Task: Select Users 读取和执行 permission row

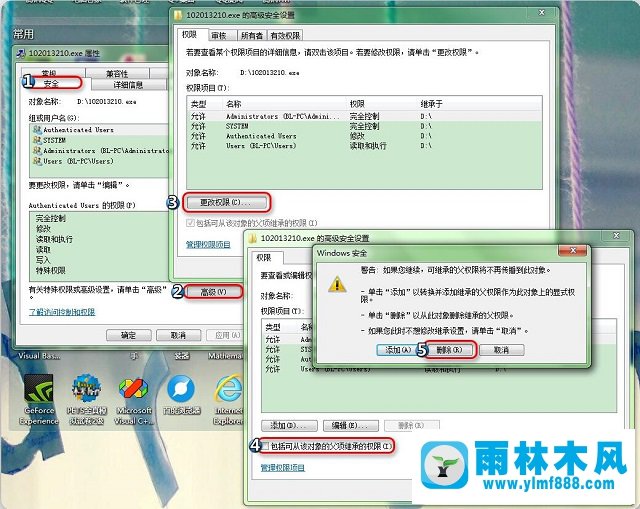Action: [364, 146]
